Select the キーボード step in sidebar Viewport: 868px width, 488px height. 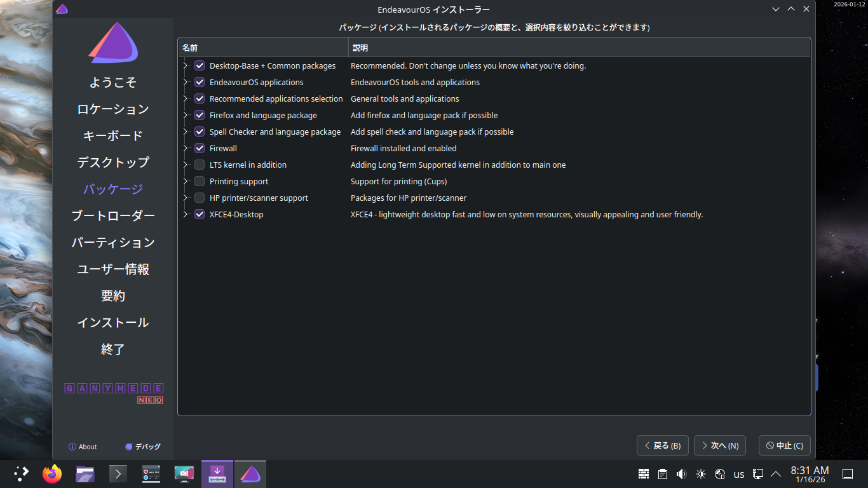tap(113, 136)
